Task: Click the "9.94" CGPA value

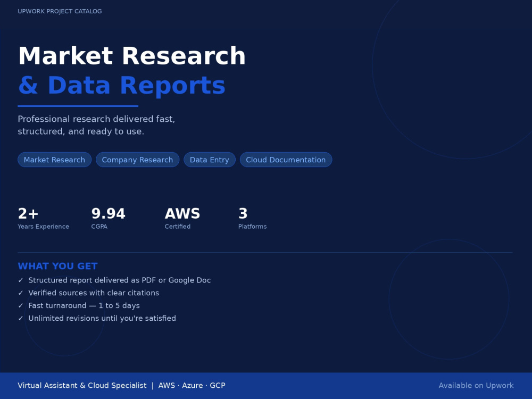Action: [x=108, y=213]
